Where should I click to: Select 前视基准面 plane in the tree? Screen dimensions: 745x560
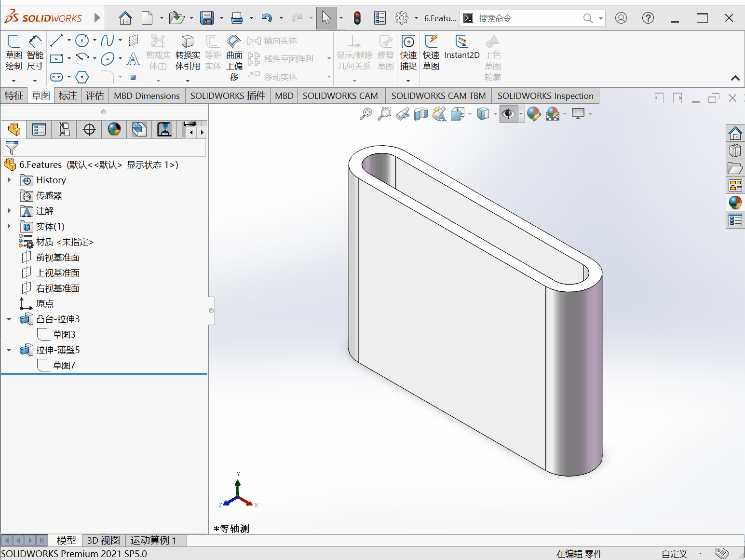pos(58,257)
